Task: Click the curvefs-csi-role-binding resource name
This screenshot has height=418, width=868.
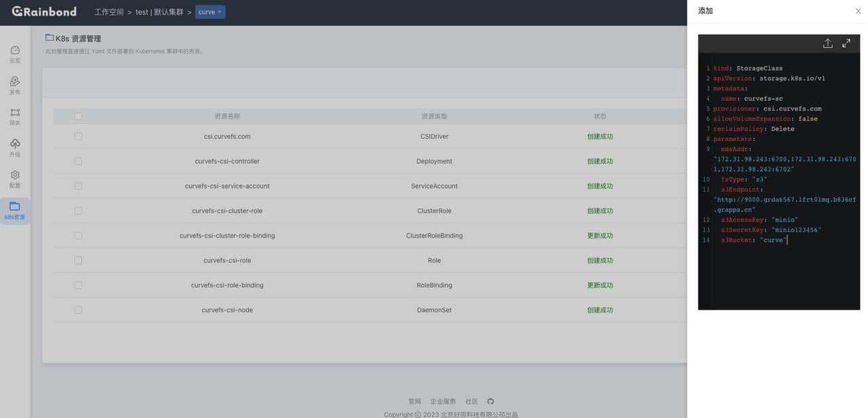Action: [227, 285]
